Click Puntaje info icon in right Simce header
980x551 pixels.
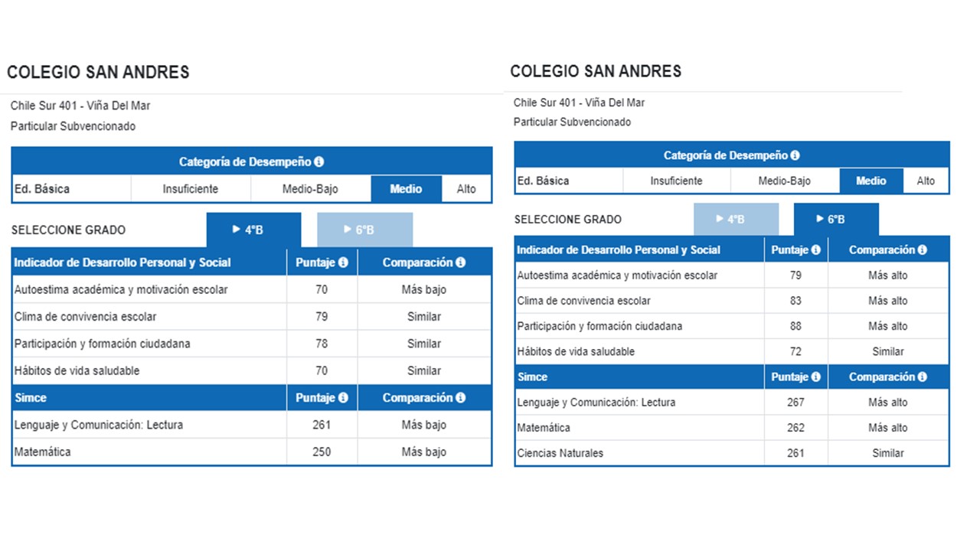[x=815, y=377]
